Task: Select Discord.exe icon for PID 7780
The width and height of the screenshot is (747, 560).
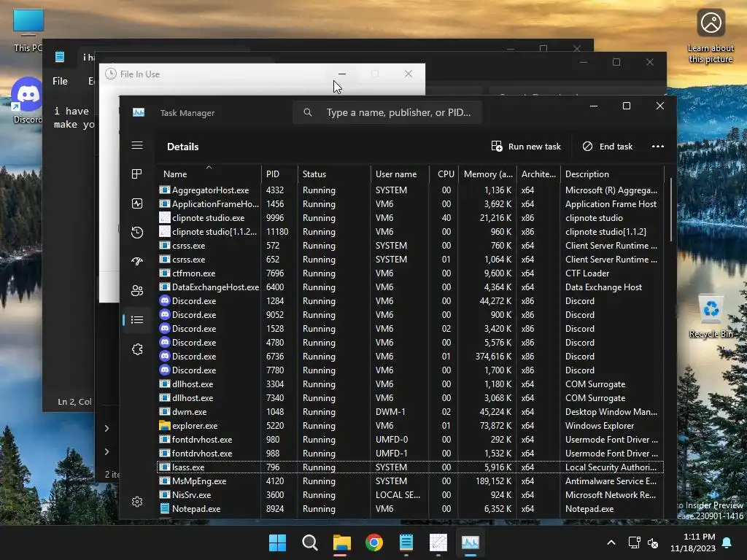Action: click(164, 370)
